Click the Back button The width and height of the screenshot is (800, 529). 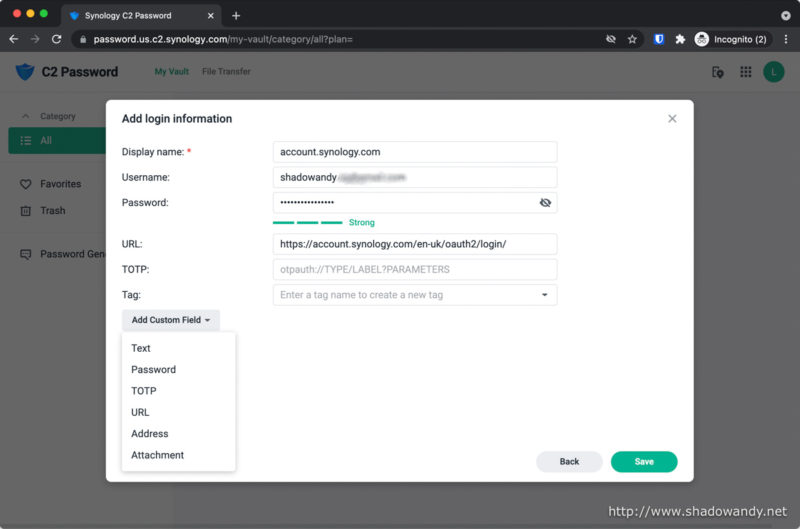[569, 462]
